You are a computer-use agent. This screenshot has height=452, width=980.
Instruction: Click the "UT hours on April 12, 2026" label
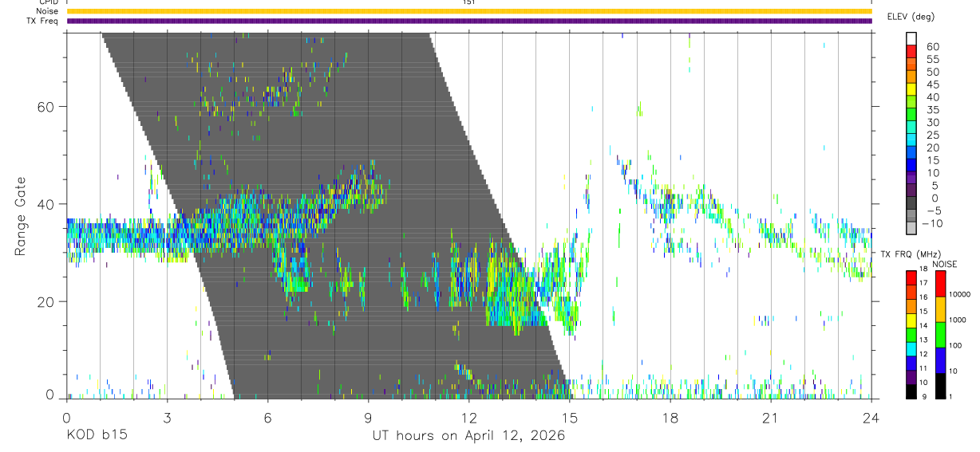[x=468, y=435]
